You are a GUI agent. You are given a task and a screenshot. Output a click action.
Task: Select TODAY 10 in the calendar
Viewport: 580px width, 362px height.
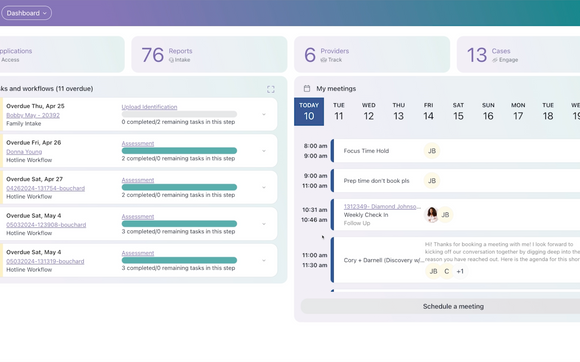(309, 112)
